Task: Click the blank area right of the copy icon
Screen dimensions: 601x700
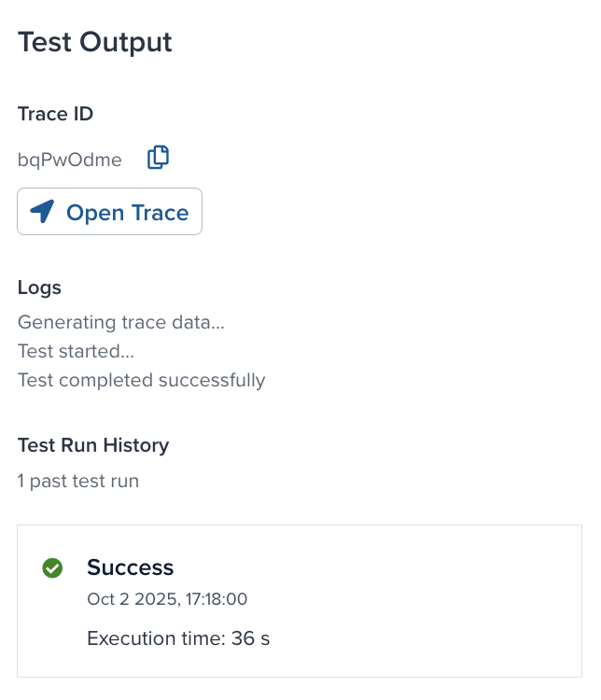Action: click(373, 159)
